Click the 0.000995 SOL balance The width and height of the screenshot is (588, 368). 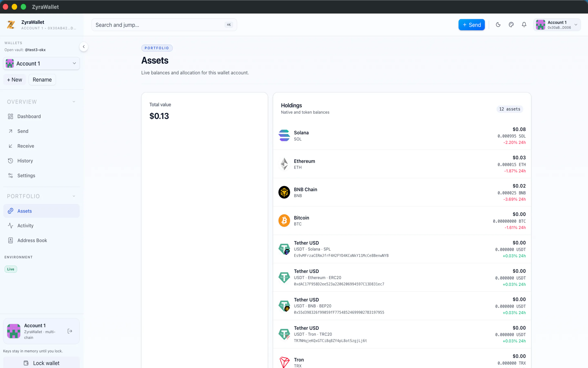pyautogui.click(x=511, y=136)
